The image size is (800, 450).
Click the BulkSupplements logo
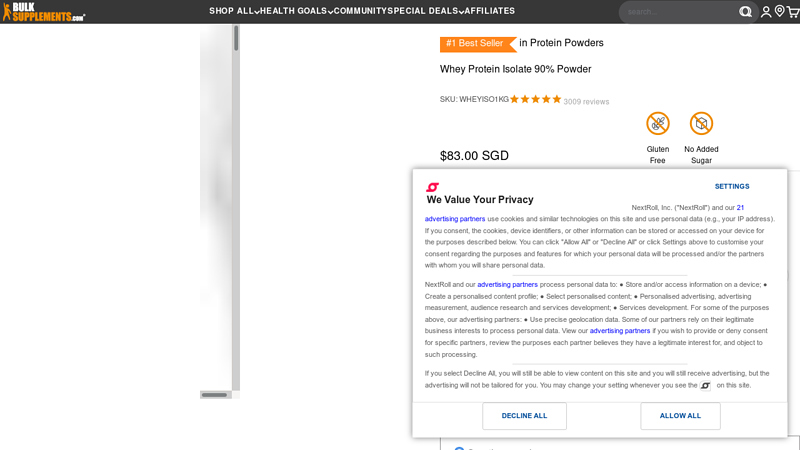tap(43, 12)
